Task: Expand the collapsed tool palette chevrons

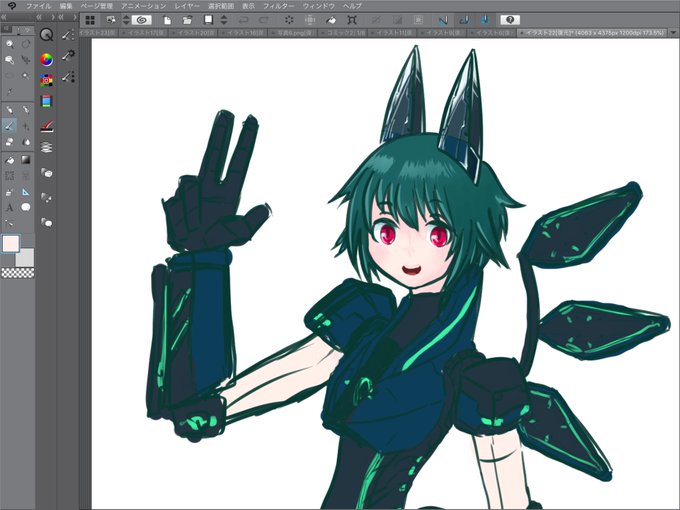Action: 3,17
